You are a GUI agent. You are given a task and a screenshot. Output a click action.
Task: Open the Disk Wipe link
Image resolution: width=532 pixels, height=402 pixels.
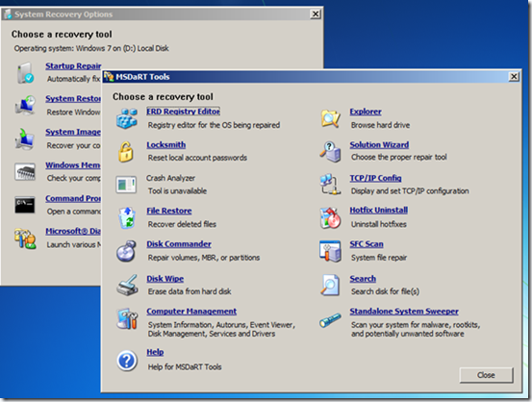click(x=165, y=279)
